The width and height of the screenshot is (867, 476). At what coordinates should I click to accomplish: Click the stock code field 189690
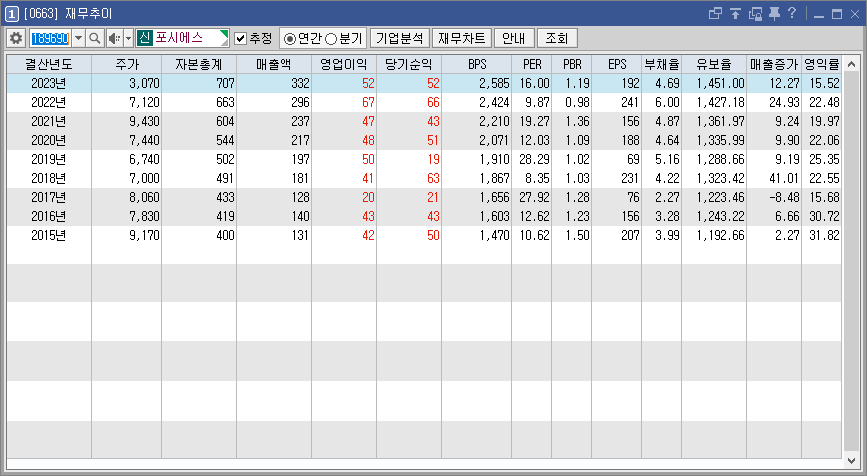point(50,38)
